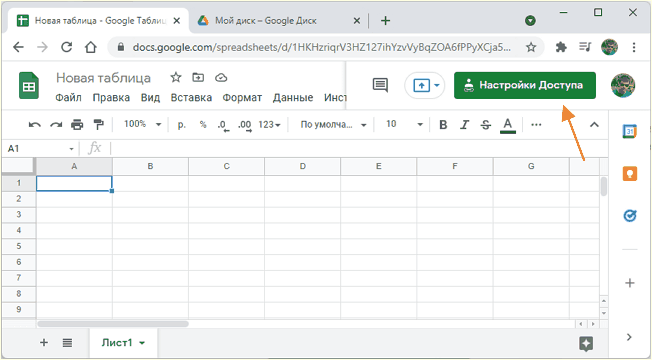
Task: Hide side panel with right chevron
Action: pos(629,337)
